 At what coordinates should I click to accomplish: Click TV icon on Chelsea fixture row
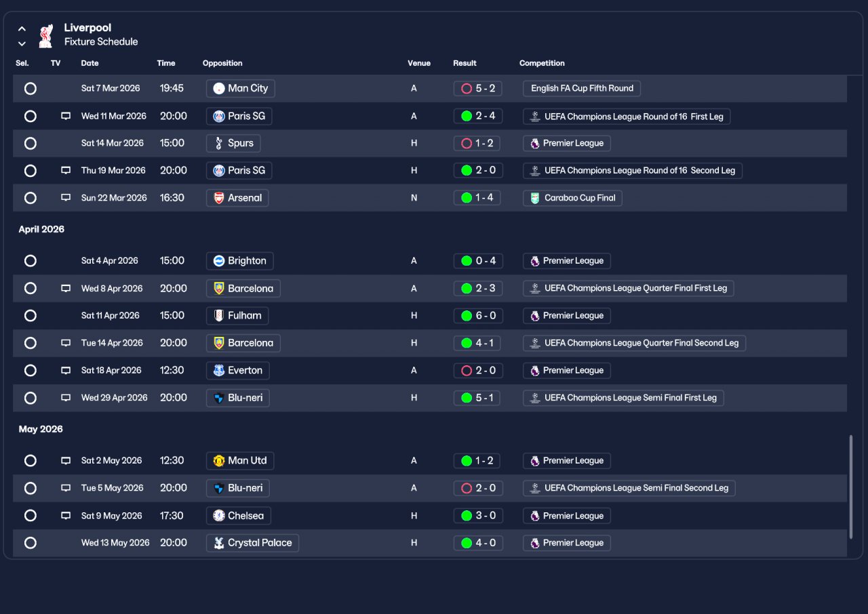point(66,516)
